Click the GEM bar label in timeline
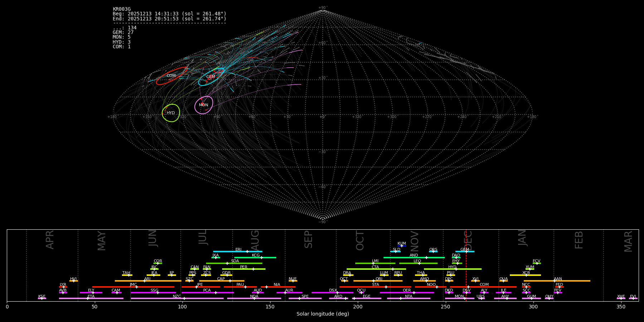The image size is (644, 322). [x=465, y=250]
